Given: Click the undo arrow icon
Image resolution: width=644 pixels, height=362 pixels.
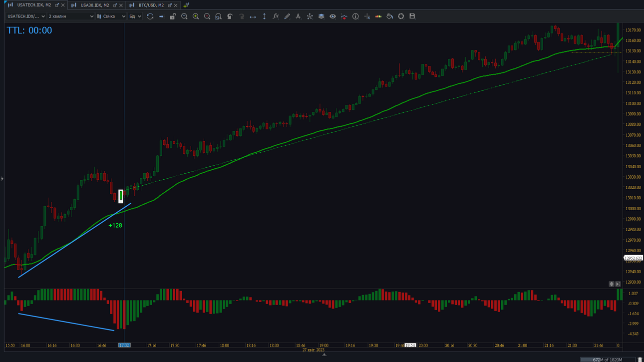Looking at the screenshot, I should (x=230, y=16).
